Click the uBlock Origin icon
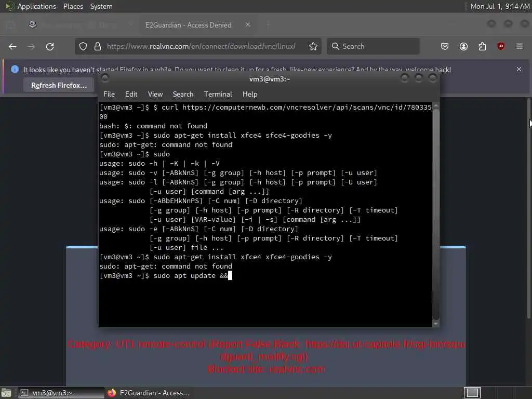The height and width of the screenshot is (399, 532). pos(501,46)
